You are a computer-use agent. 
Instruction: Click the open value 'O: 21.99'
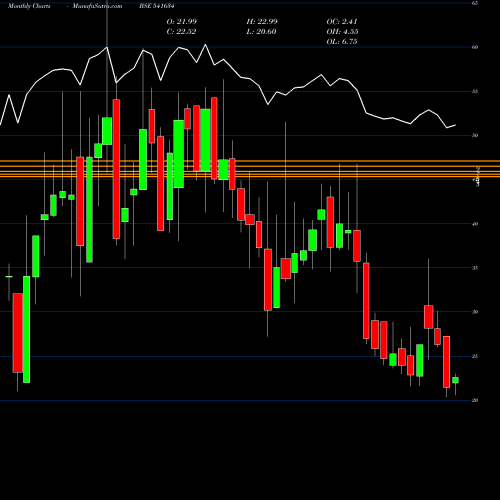182,22
